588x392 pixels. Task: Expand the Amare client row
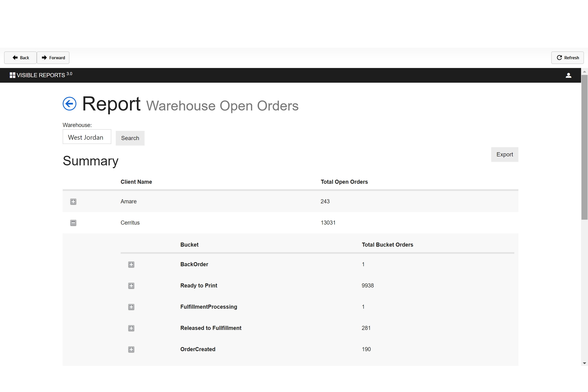73,202
